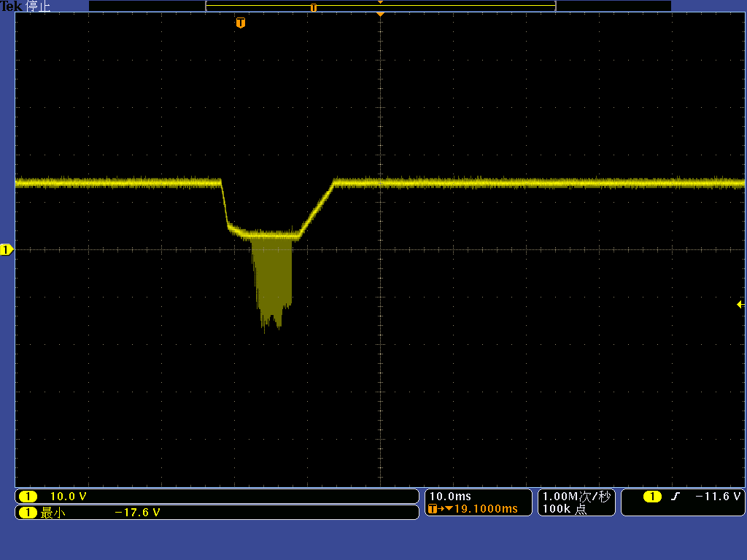Image resolution: width=747 pixels, height=560 pixels.
Task: Click the trigger level arrow on right edge
Action: tap(740, 304)
